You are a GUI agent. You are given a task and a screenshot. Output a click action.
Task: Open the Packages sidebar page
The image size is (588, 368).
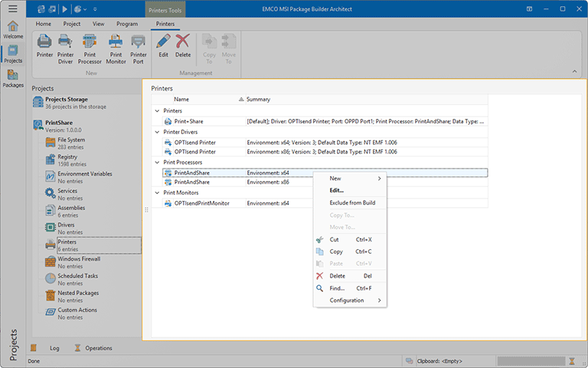point(13,78)
